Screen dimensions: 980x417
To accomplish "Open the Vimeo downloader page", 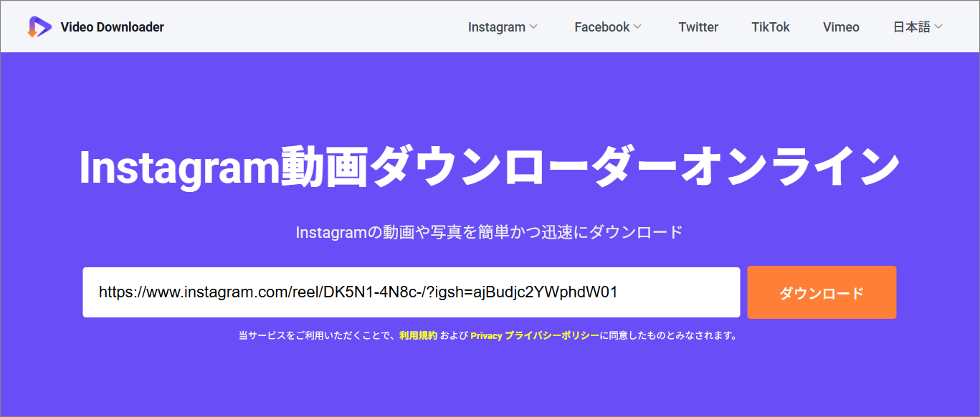I will (840, 27).
